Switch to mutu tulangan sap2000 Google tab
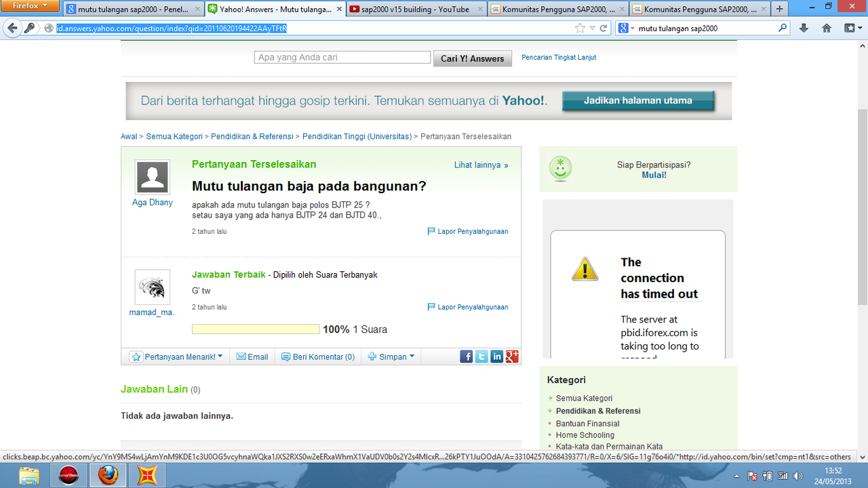The width and height of the screenshot is (868, 488). click(x=134, y=9)
